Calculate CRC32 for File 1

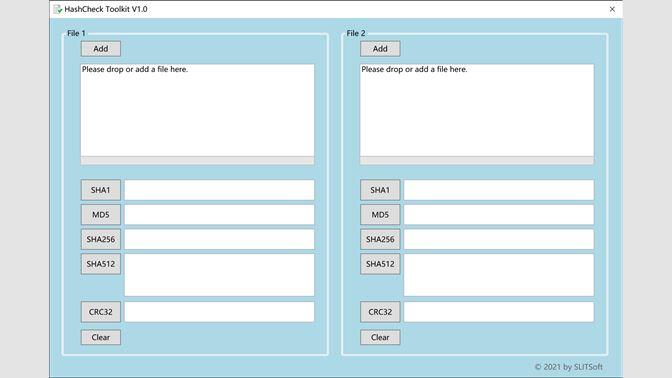(101, 312)
